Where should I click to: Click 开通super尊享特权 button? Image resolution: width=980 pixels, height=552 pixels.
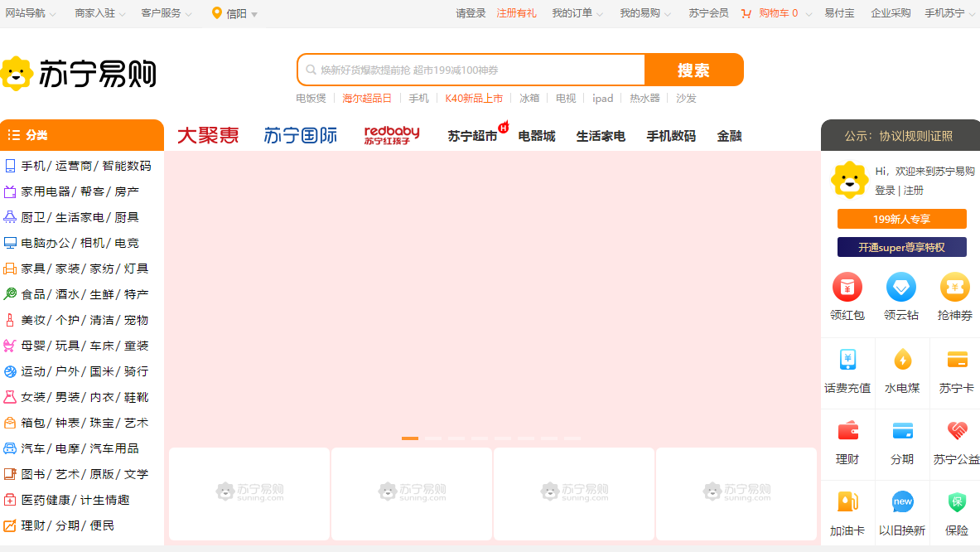click(902, 247)
